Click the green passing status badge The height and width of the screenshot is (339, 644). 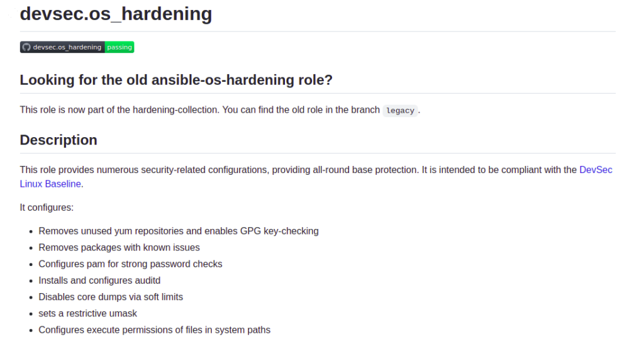pyautogui.click(x=119, y=47)
